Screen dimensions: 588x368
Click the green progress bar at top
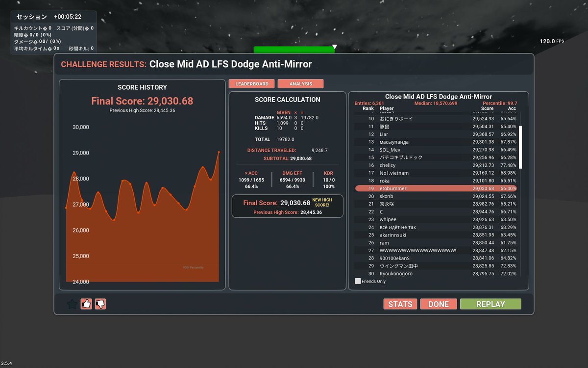point(294,50)
